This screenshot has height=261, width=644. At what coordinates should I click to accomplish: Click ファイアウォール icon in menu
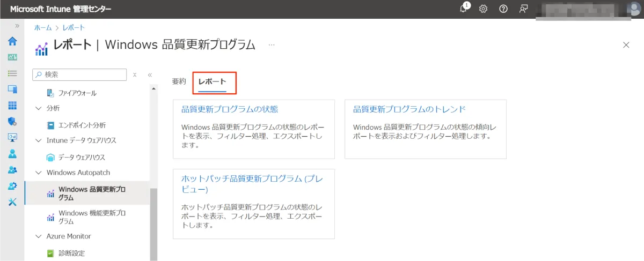(50, 93)
